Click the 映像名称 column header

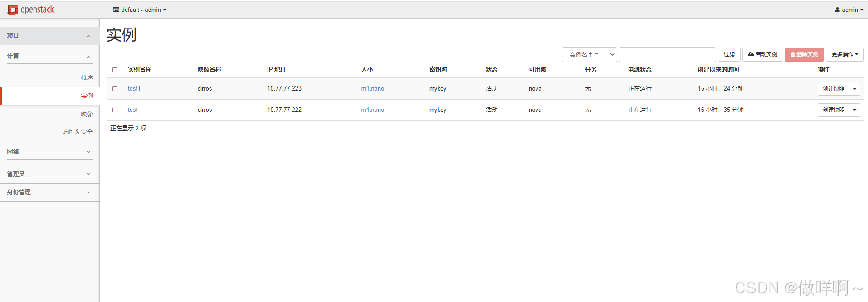[209, 69]
